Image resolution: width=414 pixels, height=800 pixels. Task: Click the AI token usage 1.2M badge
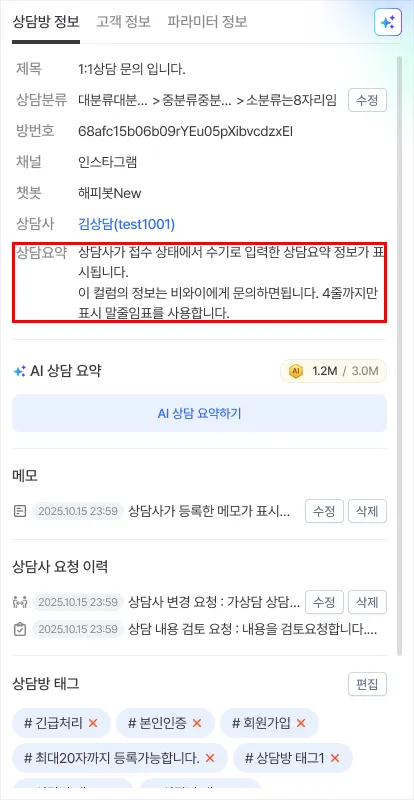tap(333, 371)
